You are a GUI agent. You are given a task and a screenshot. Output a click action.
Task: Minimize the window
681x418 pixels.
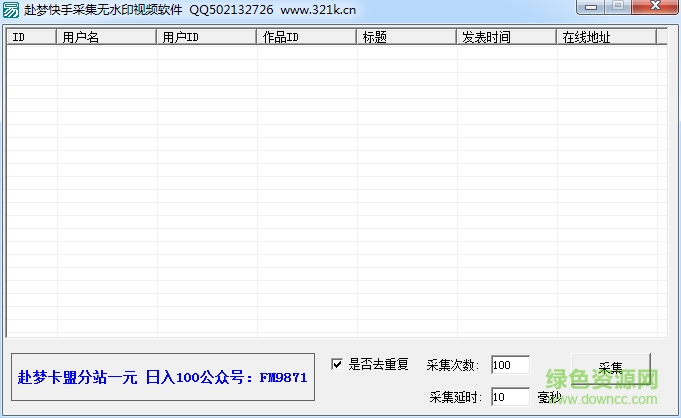591,7
